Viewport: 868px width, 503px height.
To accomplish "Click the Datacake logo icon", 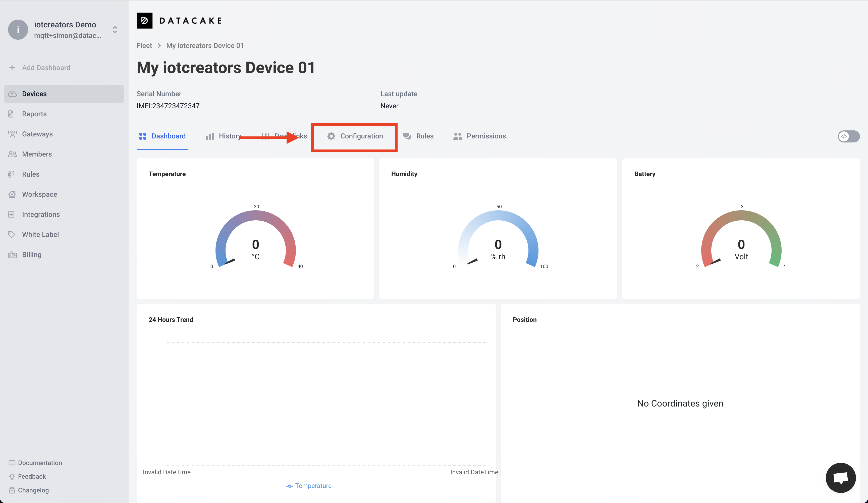I will pyautogui.click(x=144, y=21).
